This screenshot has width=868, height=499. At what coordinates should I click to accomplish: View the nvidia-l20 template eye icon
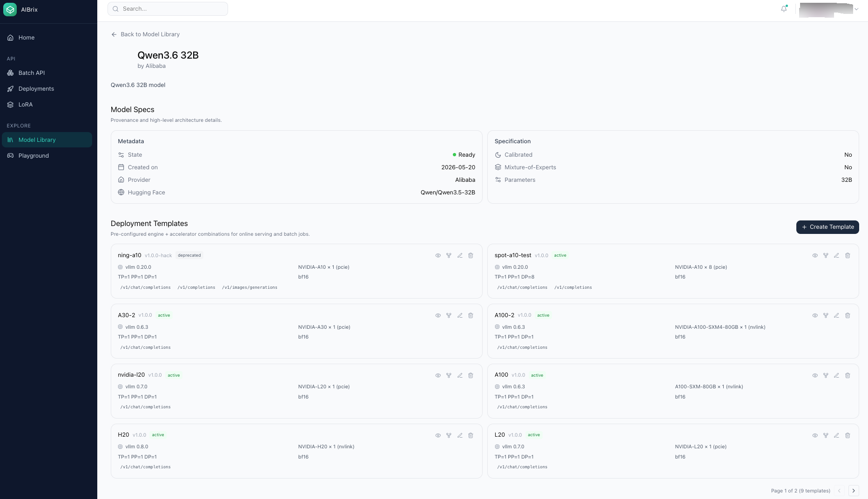[x=438, y=375]
